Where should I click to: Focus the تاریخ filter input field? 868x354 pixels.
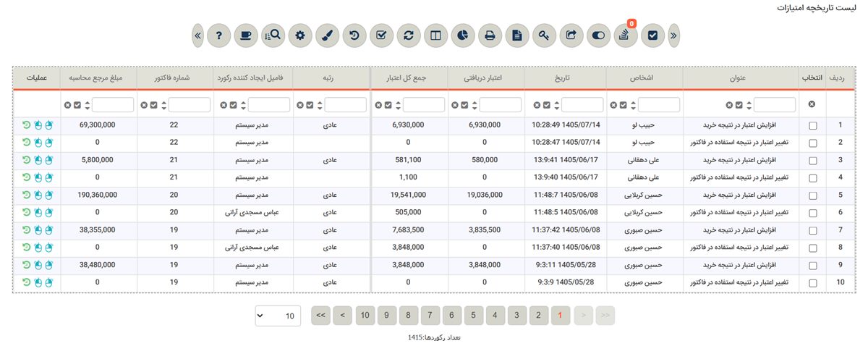point(582,105)
